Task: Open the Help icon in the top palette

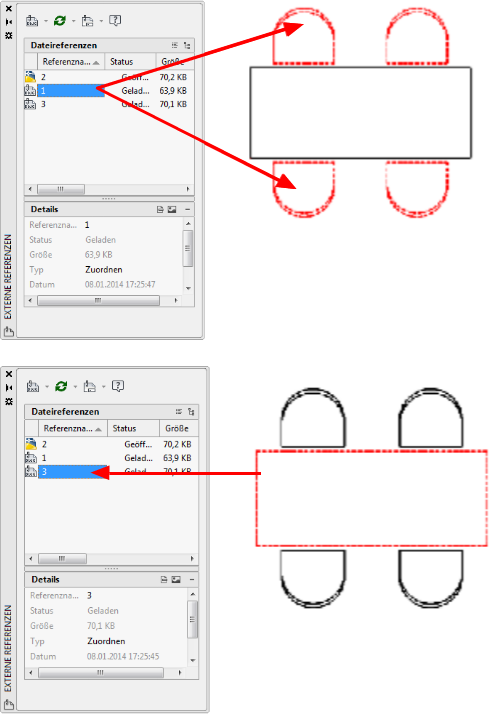Action: pyautogui.click(x=115, y=20)
